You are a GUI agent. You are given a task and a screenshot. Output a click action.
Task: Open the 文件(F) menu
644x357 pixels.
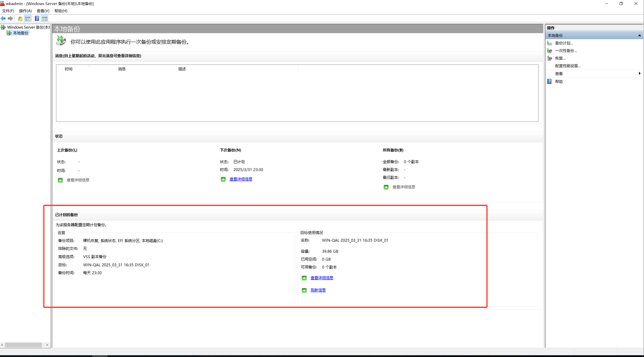click(x=8, y=11)
